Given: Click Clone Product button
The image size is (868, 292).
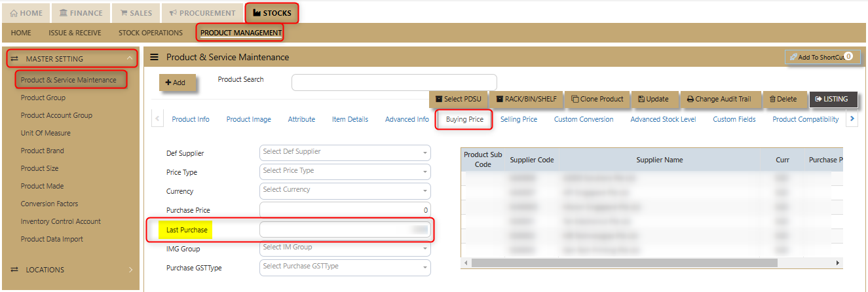Looking at the screenshot, I should (597, 99).
